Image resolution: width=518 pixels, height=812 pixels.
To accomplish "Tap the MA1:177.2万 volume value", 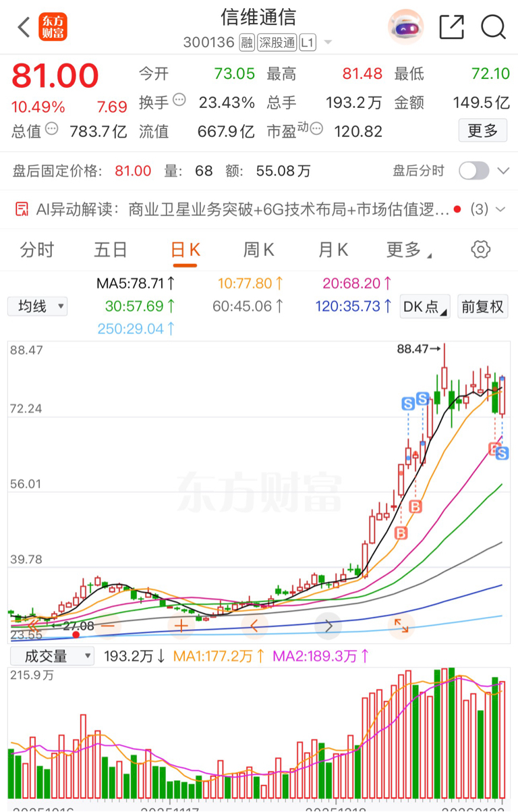I will tap(219, 656).
